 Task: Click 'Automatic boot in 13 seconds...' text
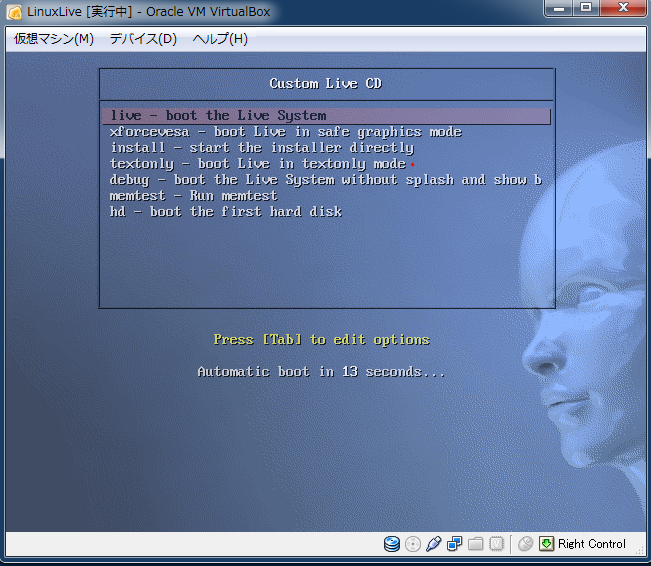pyautogui.click(x=321, y=372)
